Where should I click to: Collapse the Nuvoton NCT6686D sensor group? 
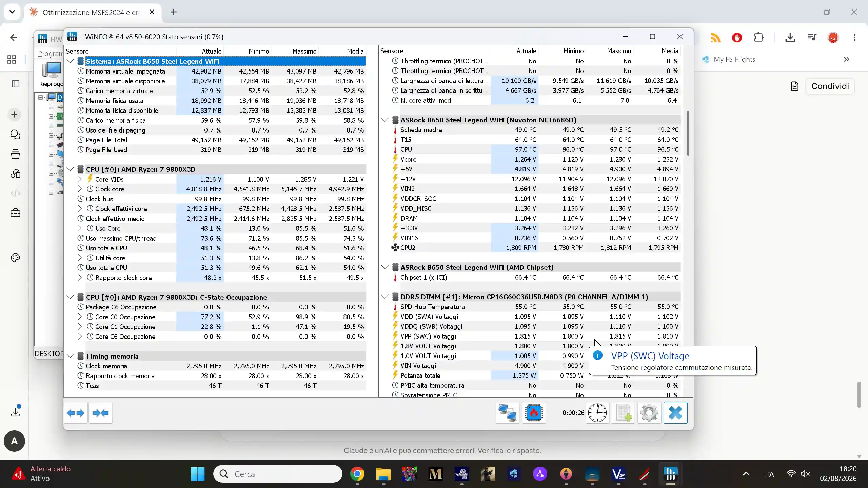[x=385, y=120]
